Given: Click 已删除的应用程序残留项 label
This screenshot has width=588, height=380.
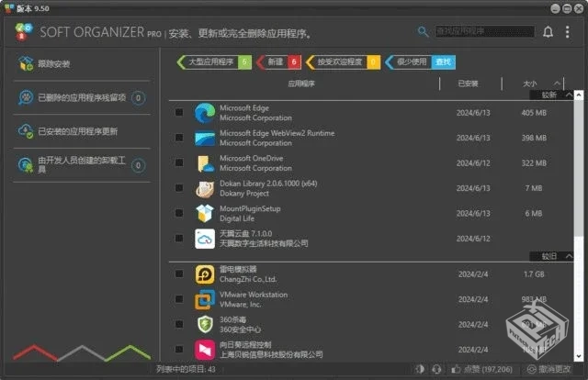Looking at the screenshot, I should click(x=82, y=98).
